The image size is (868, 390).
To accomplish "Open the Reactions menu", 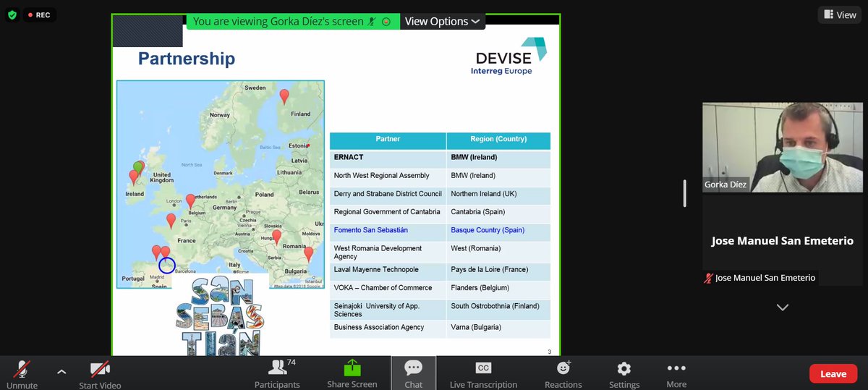I will pos(563,373).
